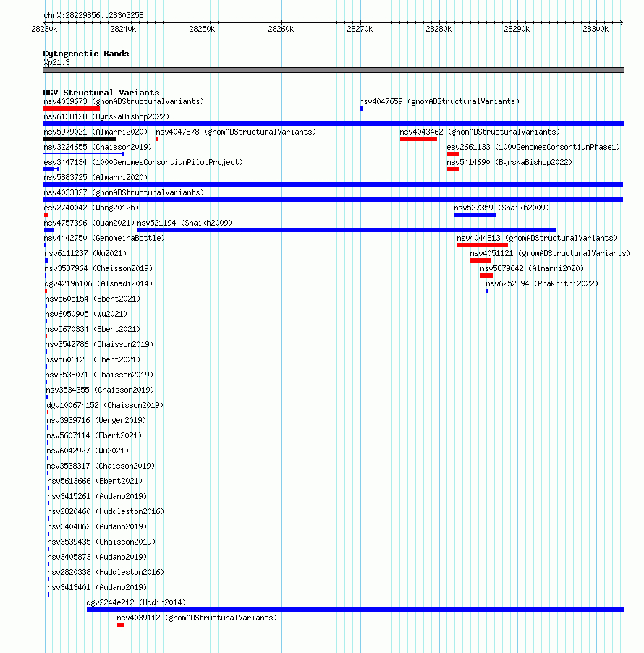Open the nsv527359 Shaikh2009 label
The image size is (644, 653).
(x=501, y=208)
